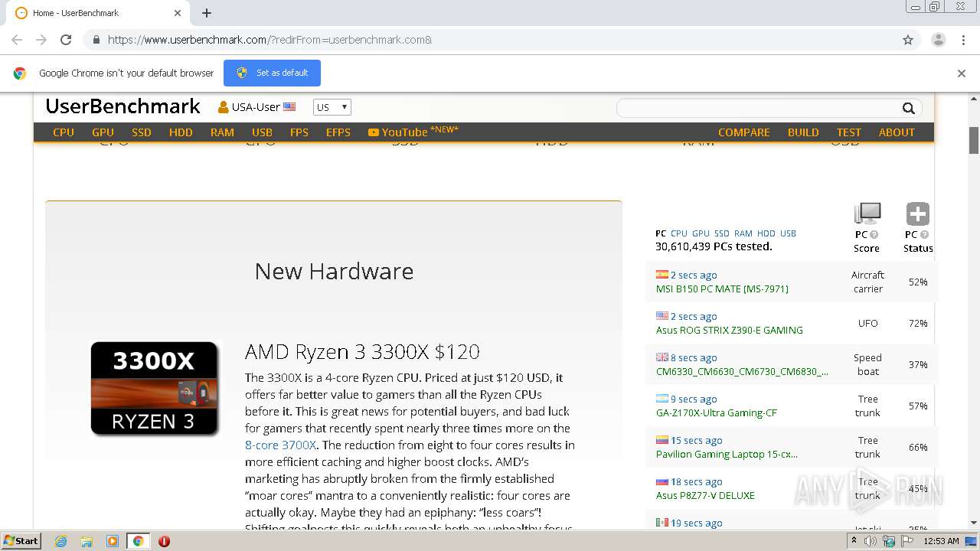This screenshot has height=551, width=980.
Task: Open MSI B150 PC MATE (MS-7971) result
Action: click(x=722, y=289)
